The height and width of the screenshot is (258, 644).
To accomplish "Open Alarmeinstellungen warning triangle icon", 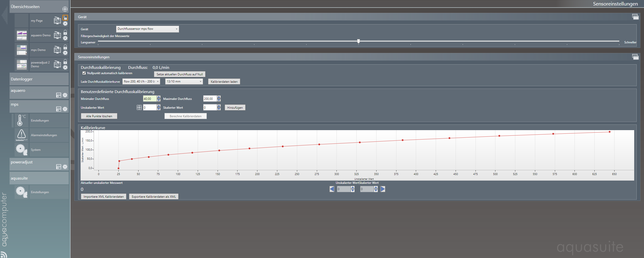I will 21,135.
